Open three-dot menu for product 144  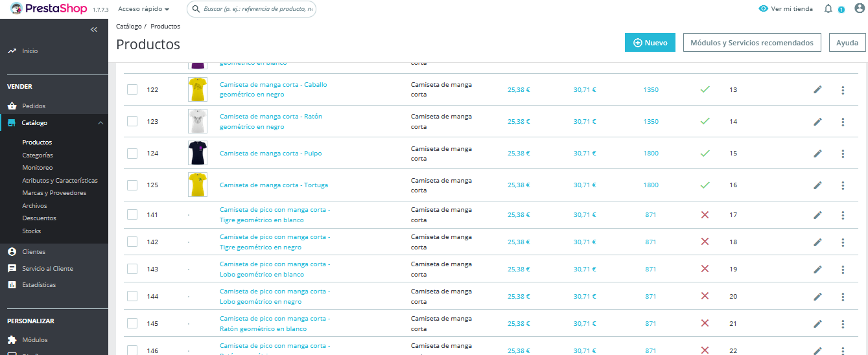pos(843,297)
